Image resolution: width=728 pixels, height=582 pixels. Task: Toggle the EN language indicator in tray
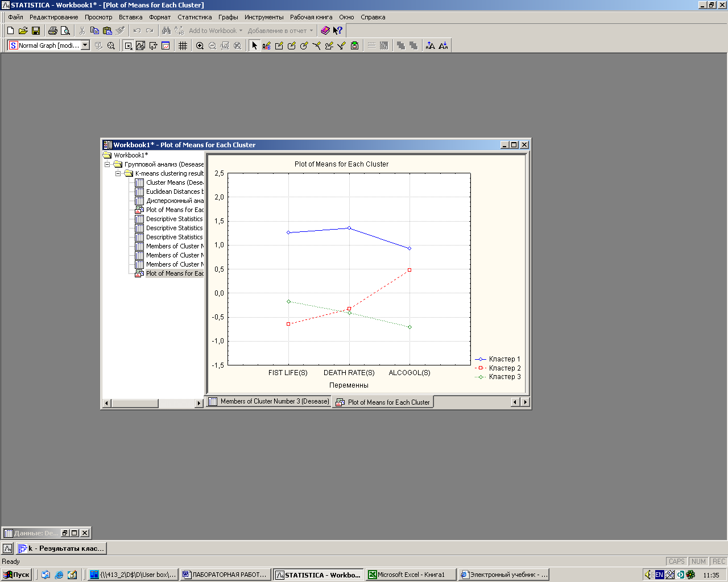[659, 575]
